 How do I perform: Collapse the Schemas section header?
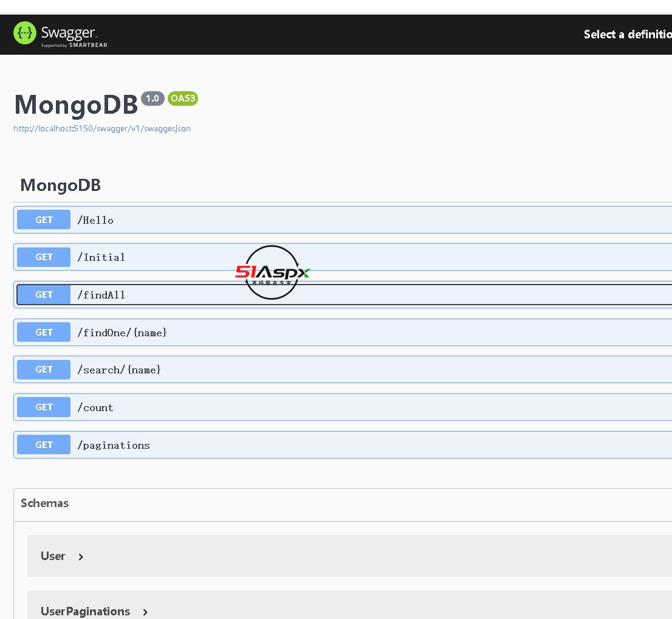tap(343, 503)
